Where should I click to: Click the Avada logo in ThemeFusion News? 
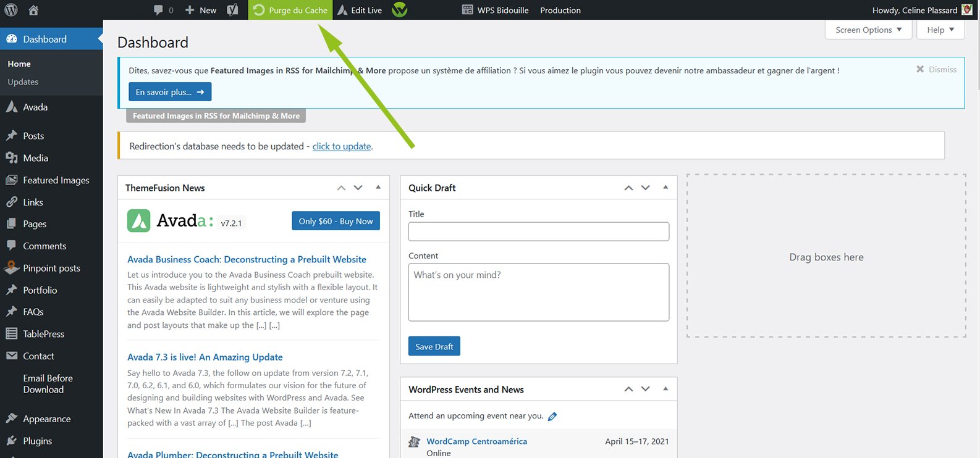(x=138, y=221)
